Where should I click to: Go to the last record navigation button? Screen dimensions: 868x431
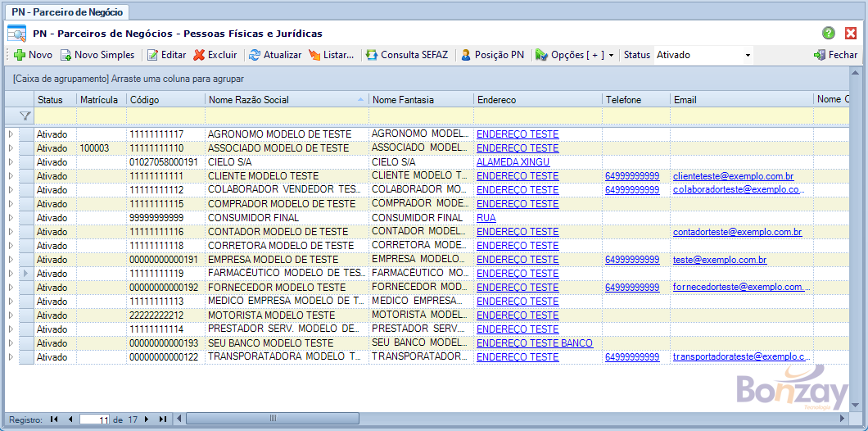(x=162, y=420)
